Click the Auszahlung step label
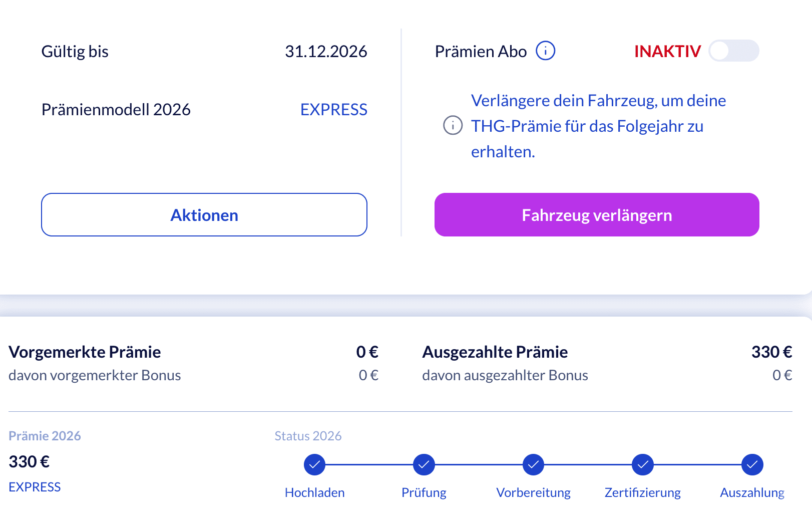The height and width of the screenshot is (515, 812). tap(752, 492)
